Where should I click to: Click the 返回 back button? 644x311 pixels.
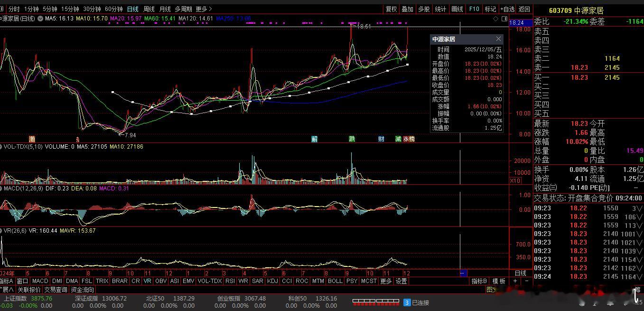click(x=524, y=9)
